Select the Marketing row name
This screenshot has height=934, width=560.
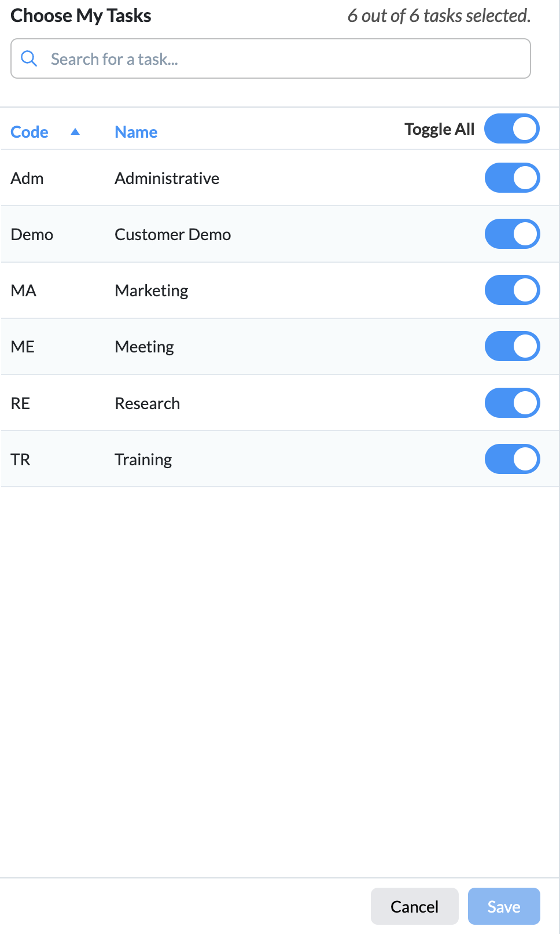coord(152,291)
